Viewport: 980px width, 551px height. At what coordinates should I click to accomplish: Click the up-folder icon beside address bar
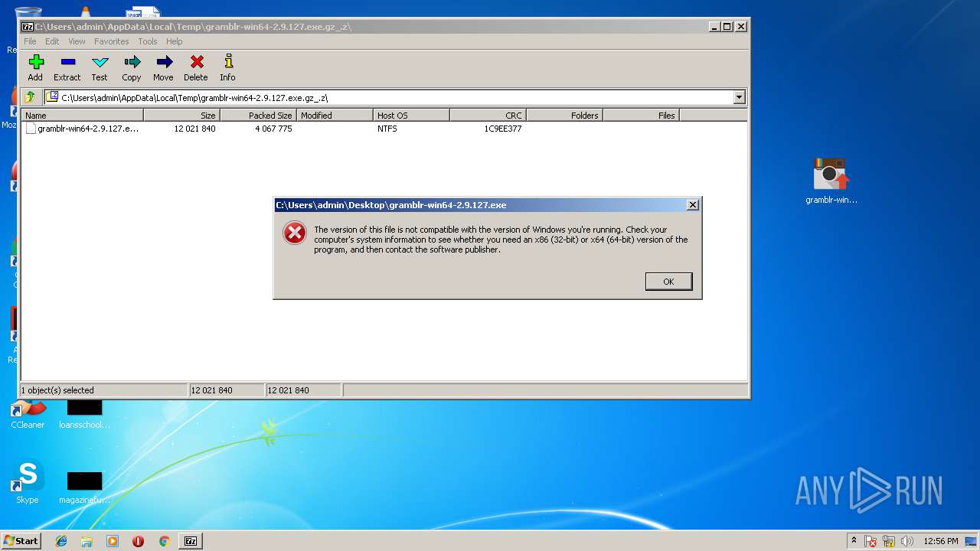point(30,97)
